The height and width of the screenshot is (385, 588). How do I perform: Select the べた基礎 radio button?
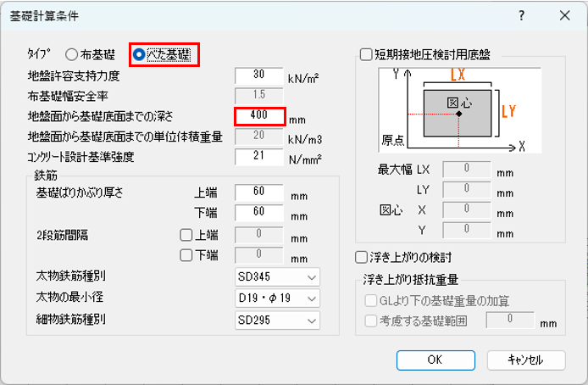tap(139, 55)
